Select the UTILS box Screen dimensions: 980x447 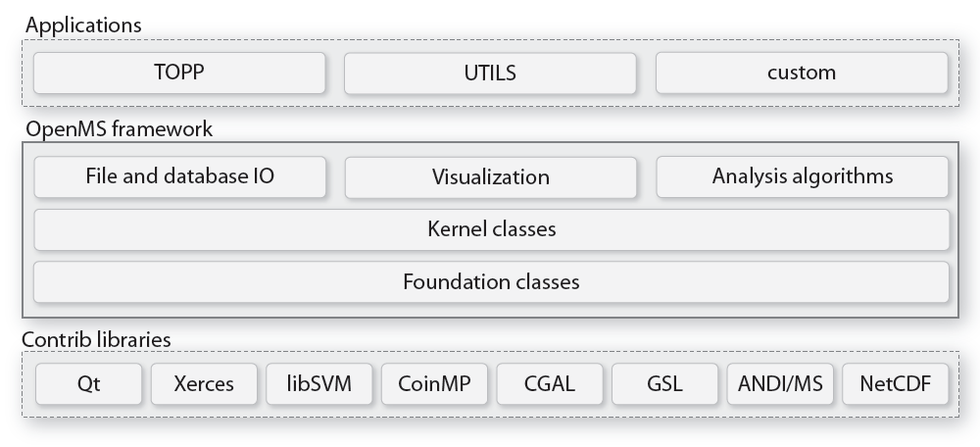pos(491,73)
